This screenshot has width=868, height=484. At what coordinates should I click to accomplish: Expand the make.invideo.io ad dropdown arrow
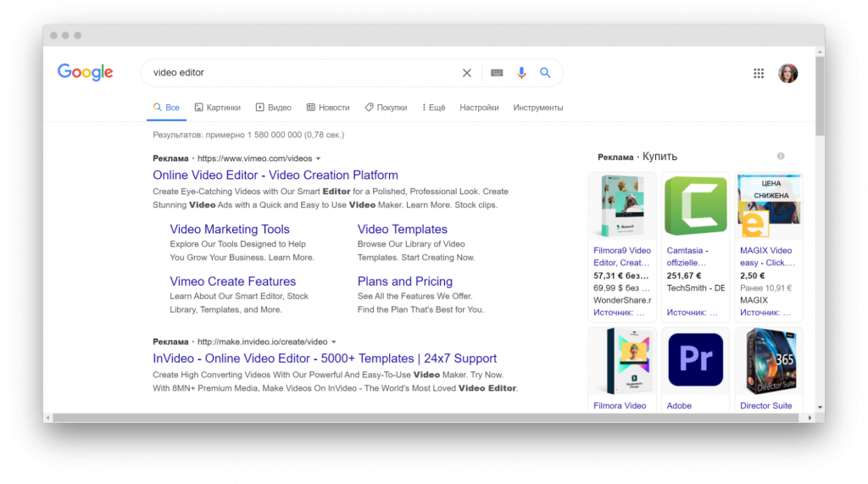334,342
